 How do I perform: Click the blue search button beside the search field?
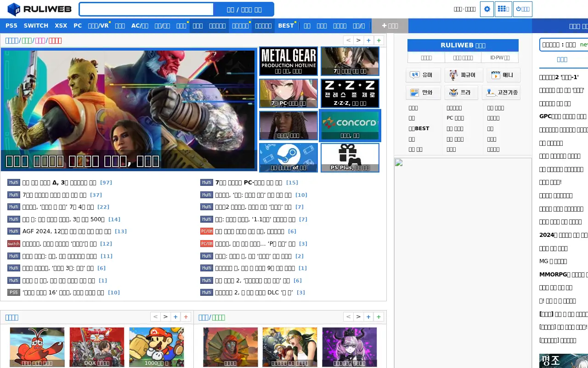(244, 9)
